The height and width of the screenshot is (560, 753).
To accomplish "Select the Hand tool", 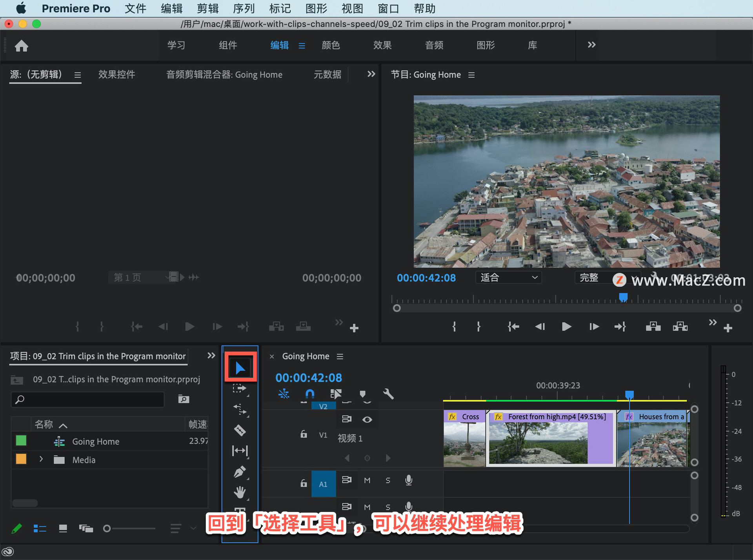I will pos(240,492).
